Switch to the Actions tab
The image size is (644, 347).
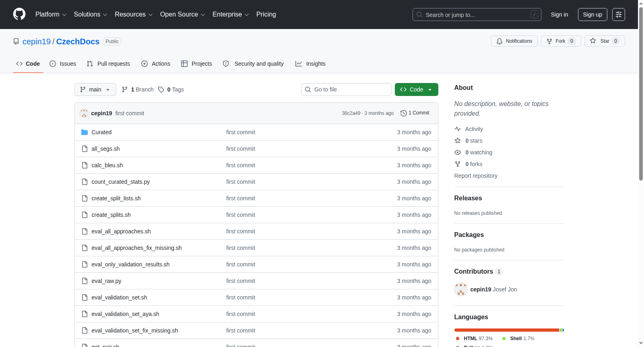pyautogui.click(x=156, y=64)
